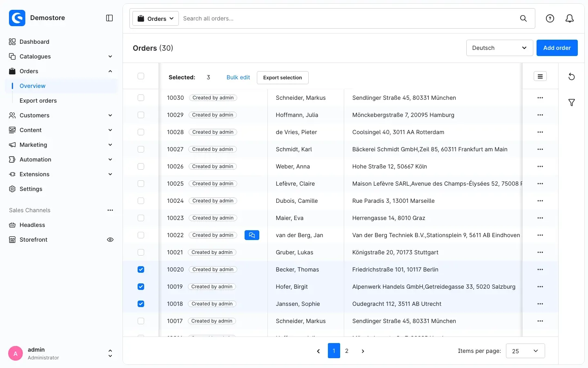This screenshot has width=588, height=368.
Task: Go to the next page arrow
Action: click(x=363, y=351)
